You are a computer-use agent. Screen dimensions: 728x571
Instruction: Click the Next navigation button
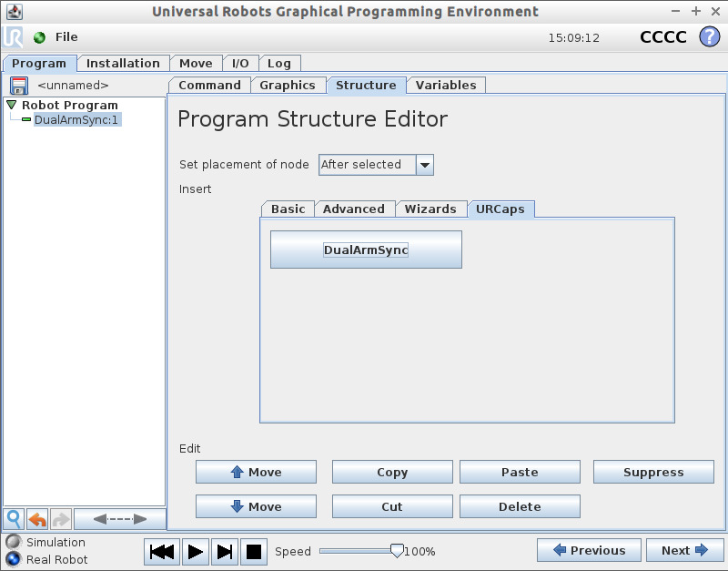point(684,550)
